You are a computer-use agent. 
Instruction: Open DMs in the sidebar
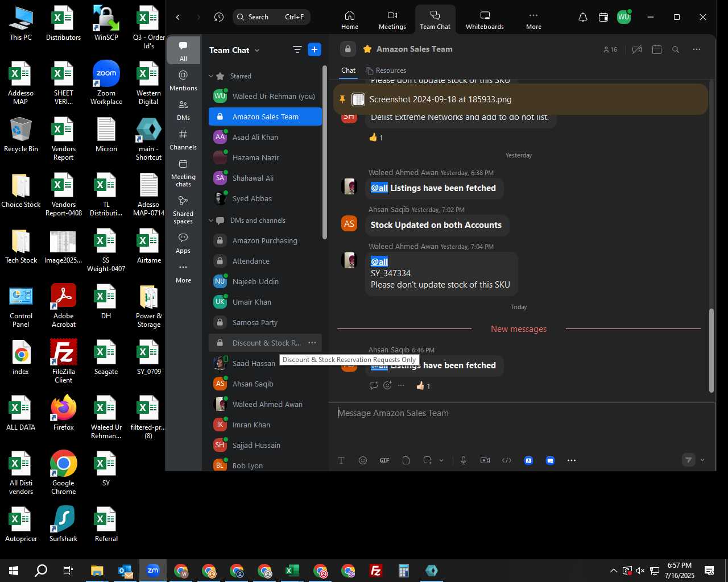(183, 110)
